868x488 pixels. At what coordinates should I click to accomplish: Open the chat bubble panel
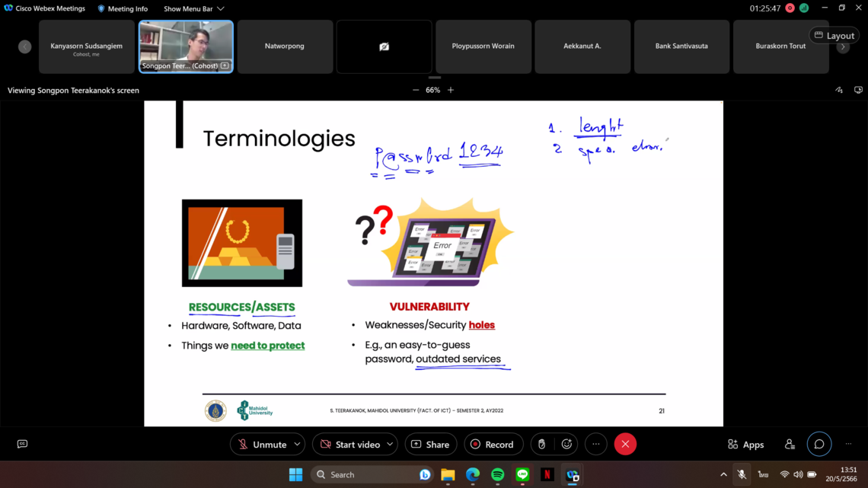click(x=819, y=444)
